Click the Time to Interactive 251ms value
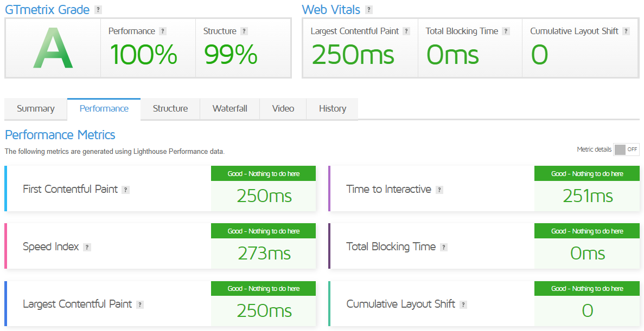644x331 pixels. click(588, 196)
